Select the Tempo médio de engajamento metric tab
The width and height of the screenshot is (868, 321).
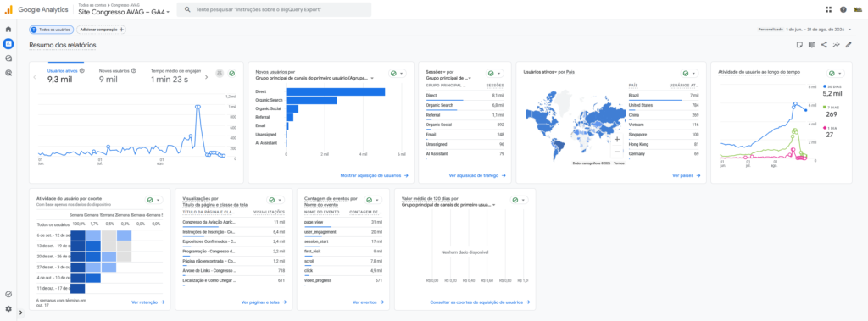pos(176,75)
